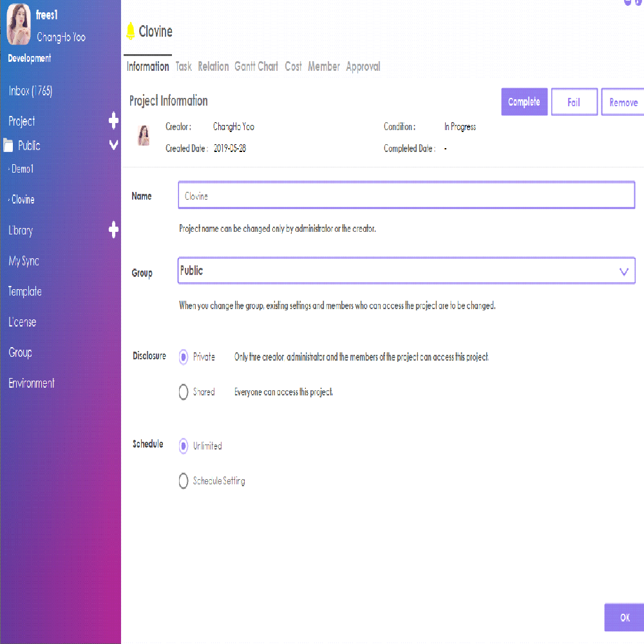644x644 pixels.
Task: Click the Remove button
Action: pos(622,102)
